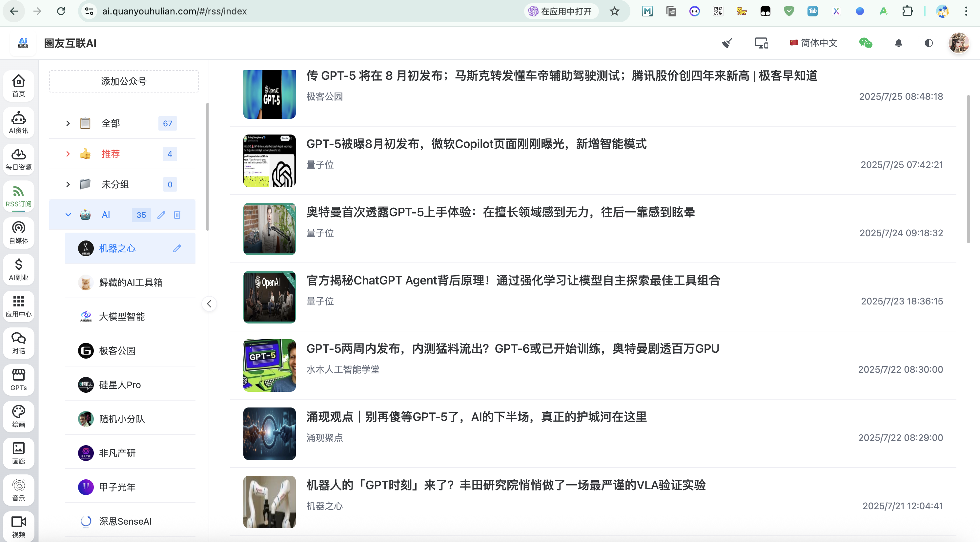Open browser extensions puzzle icon
Screen dimensions: 980x542
(907, 11)
